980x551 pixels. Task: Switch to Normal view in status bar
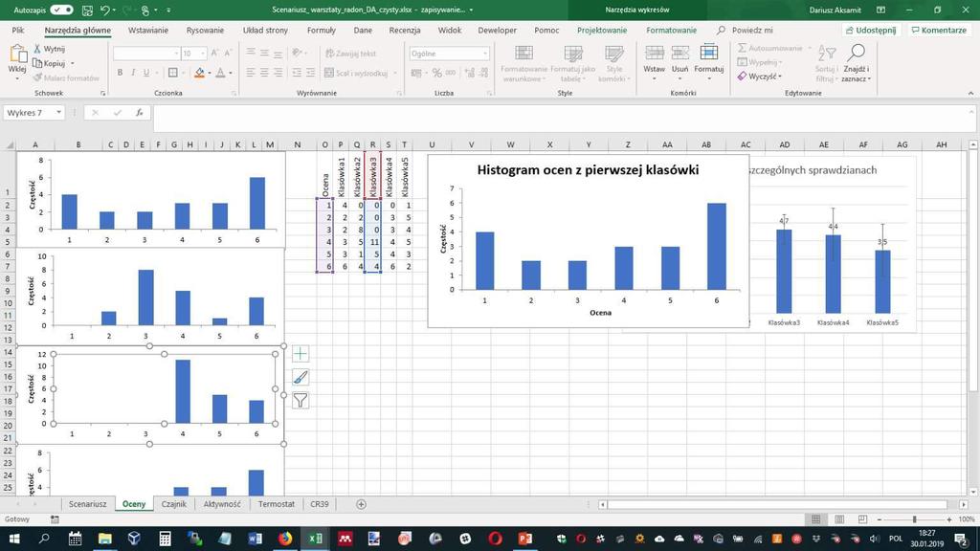pyautogui.click(x=815, y=519)
